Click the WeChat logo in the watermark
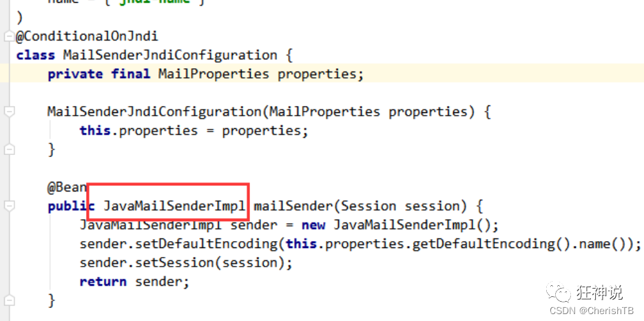The height and width of the screenshot is (321, 644). pyautogui.click(x=559, y=291)
